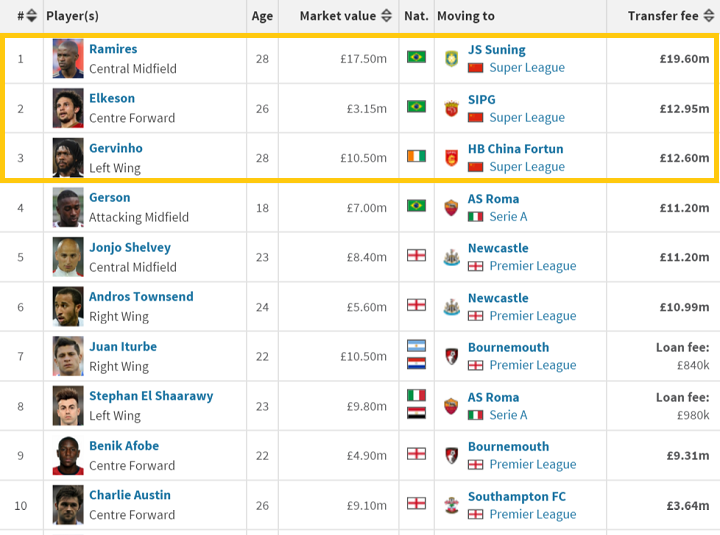Screen dimensions: 720x535
Task: Sort table by the # column
Action: (x=27, y=16)
